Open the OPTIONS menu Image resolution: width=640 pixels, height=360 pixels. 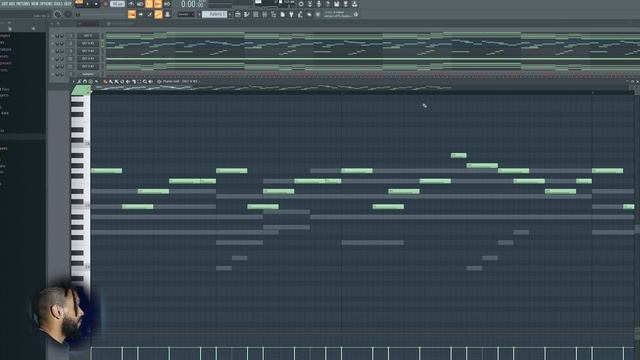point(45,3)
